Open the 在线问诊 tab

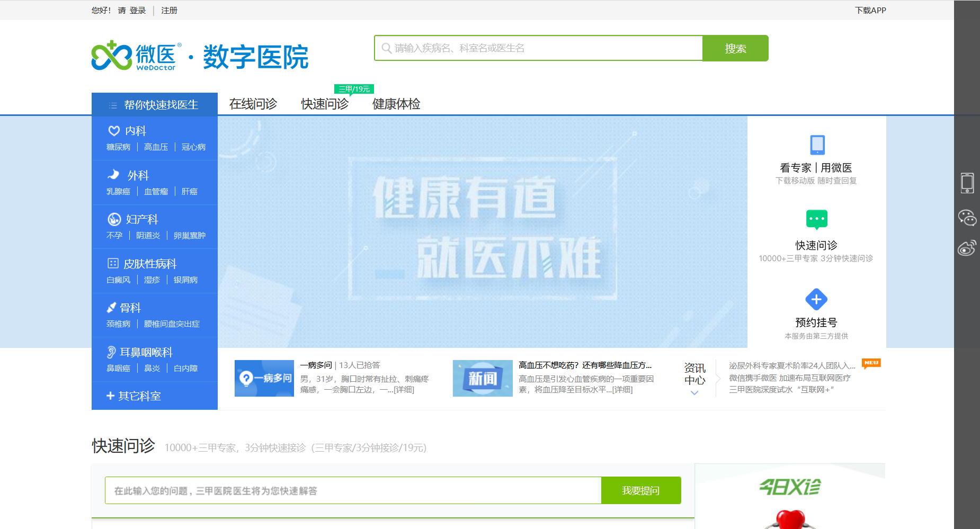(253, 104)
